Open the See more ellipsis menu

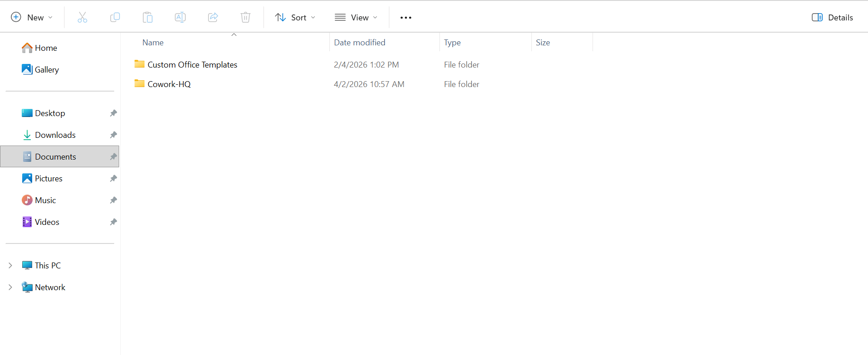[406, 18]
